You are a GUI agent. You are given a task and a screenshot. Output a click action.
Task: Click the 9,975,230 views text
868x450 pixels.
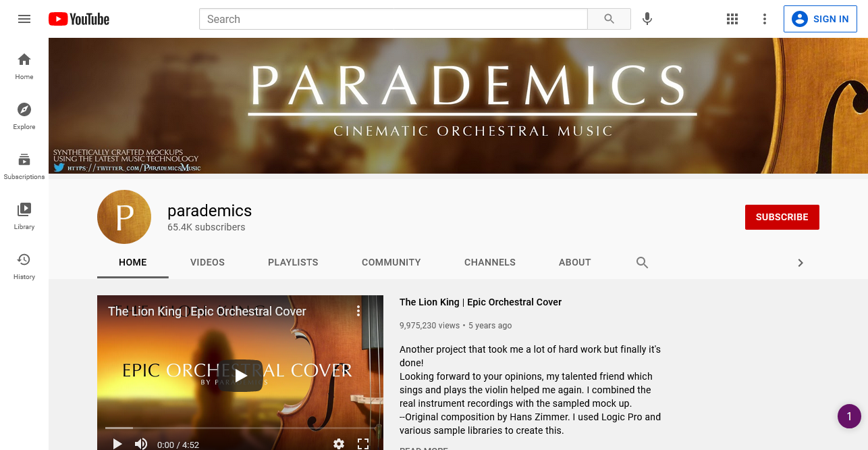tap(429, 325)
